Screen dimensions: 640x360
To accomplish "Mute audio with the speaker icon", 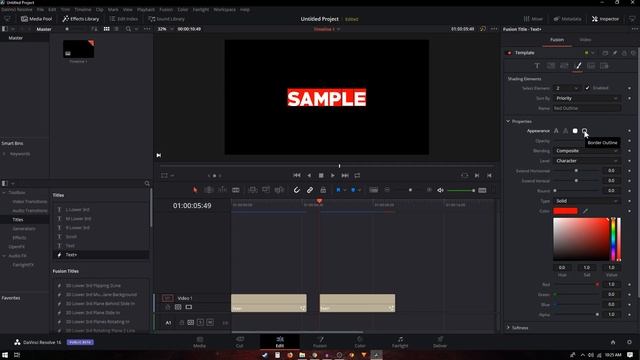I will pyautogui.click(x=440, y=190).
